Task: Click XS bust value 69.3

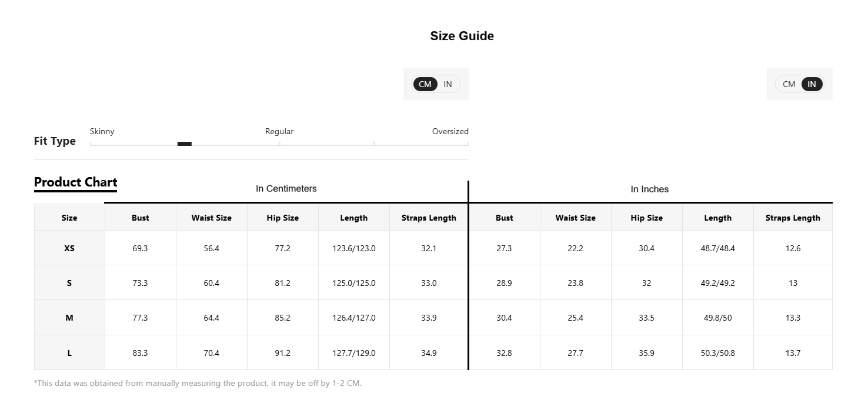Action: 141,248
